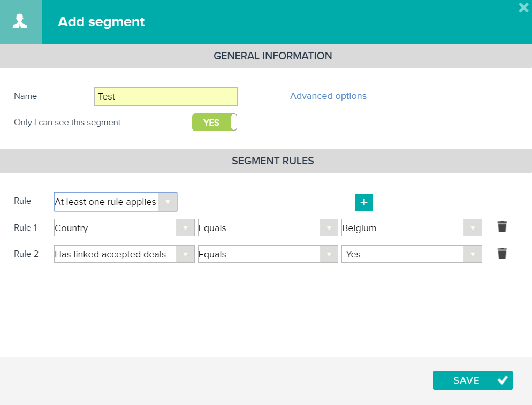This screenshot has width=532, height=405.
Task: Close the Add segment dialog
Action: click(523, 8)
